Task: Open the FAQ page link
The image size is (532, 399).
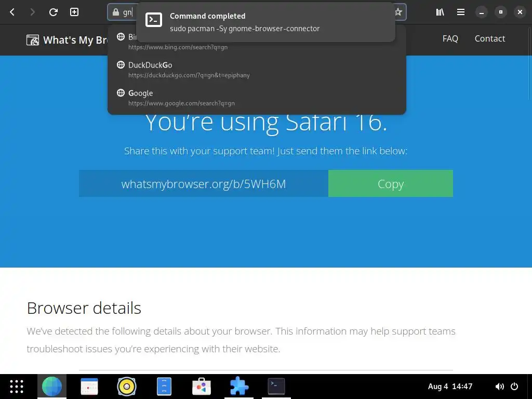Action: point(450,38)
